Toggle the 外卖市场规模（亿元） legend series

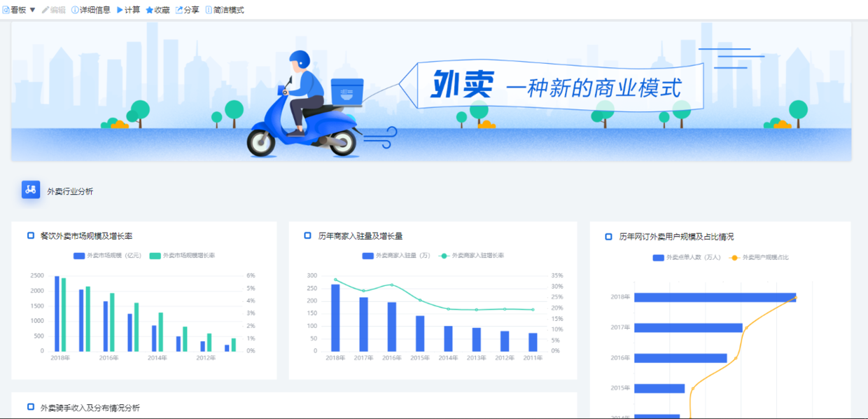tap(108, 256)
